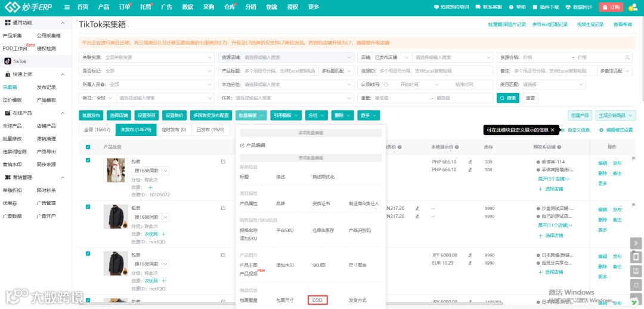Switch to the 已发布 (1928) tab
Viewport: 644px width, 309px height.
pos(210,130)
